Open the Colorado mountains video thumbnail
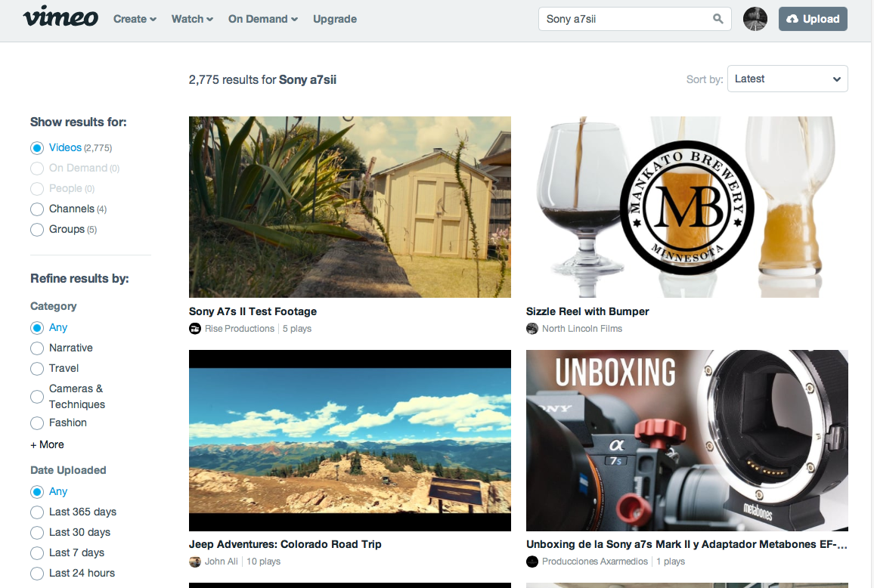This screenshot has width=874, height=588. pyautogui.click(x=350, y=441)
